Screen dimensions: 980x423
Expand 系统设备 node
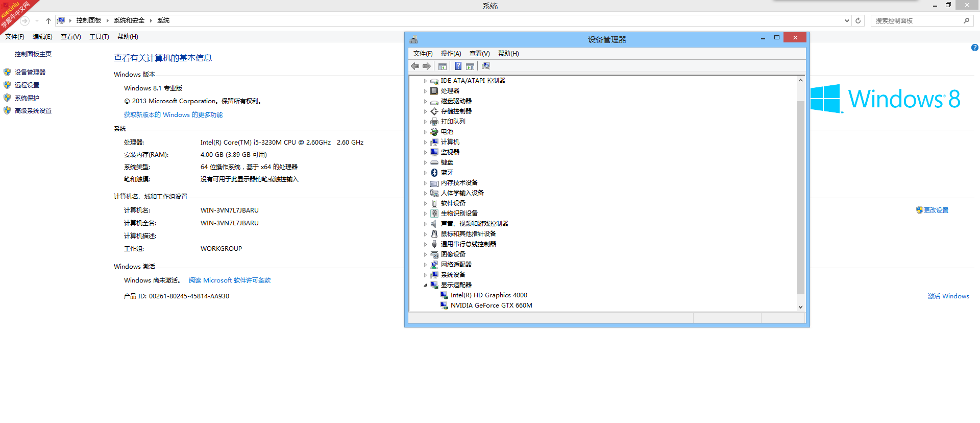click(425, 275)
